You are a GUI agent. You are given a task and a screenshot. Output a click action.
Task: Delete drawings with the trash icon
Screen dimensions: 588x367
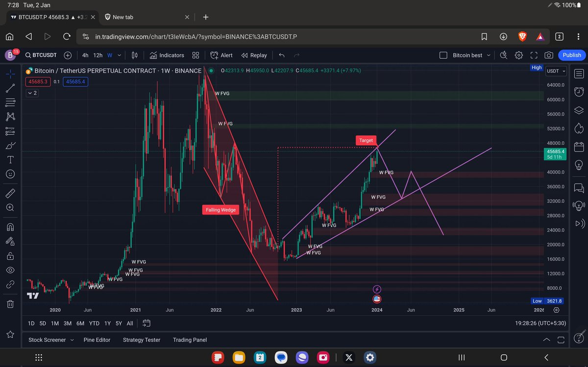tap(10, 304)
